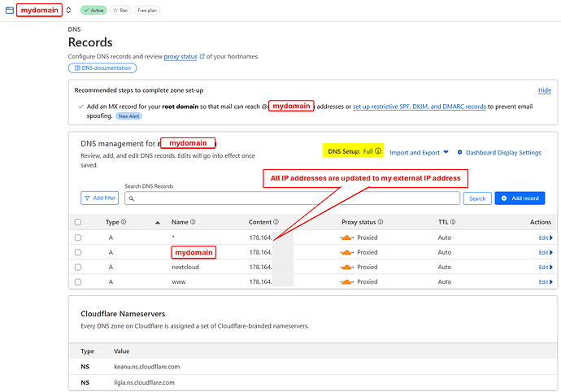The image size is (561, 392).
Task: Click the gear icon for Dashboard Display Settings
Action: pyautogui.click(x=459, y=153)
